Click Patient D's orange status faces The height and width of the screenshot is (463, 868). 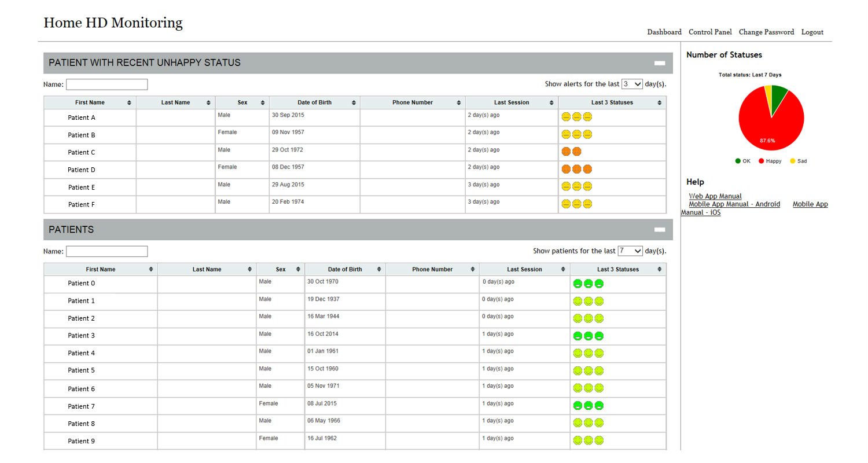pos(577,169)
